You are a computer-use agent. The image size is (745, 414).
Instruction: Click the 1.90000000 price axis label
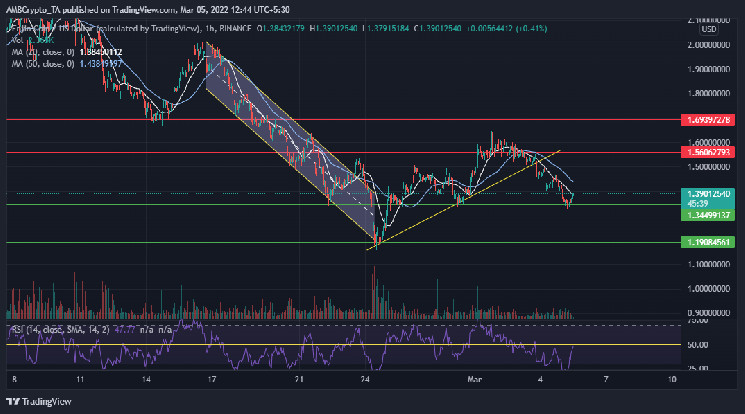(708, 69)
